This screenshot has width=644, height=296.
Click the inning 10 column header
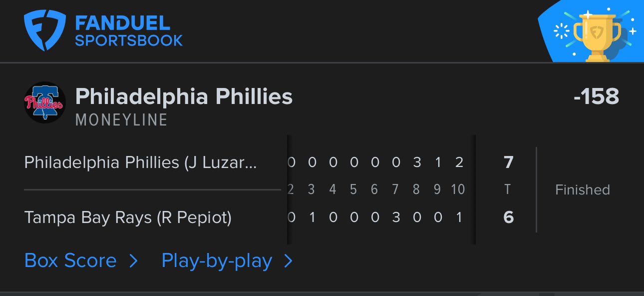pos(458,189)
